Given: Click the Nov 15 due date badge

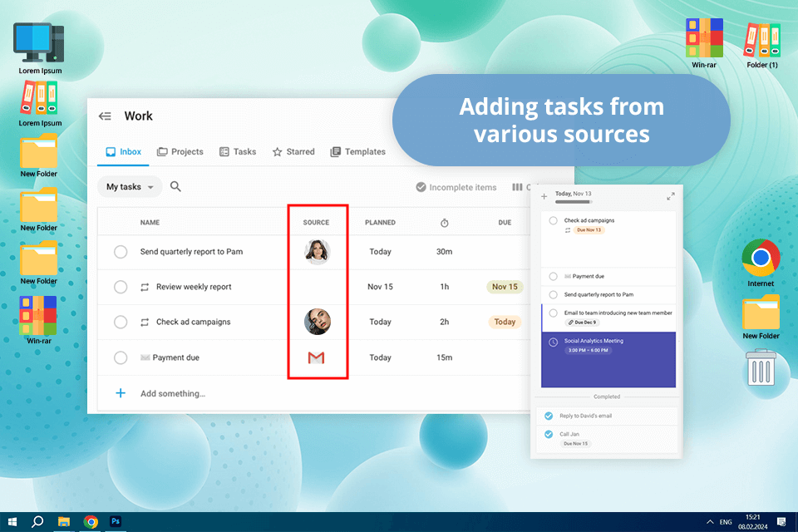Looking at the screenshot, I should point(505,287).
